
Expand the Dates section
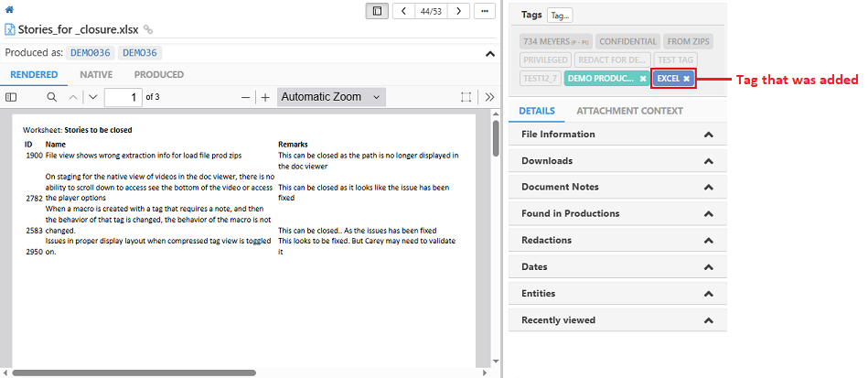[x=617, y=266]
